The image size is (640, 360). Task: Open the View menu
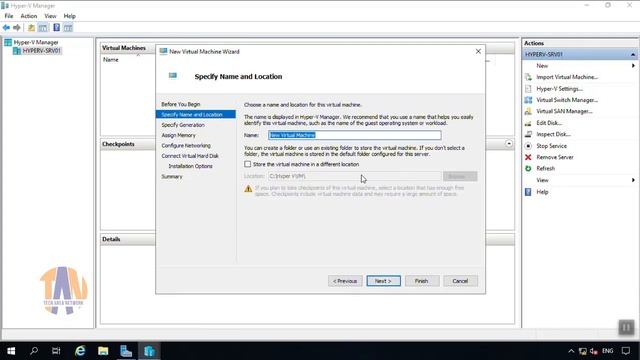[50, 16]
